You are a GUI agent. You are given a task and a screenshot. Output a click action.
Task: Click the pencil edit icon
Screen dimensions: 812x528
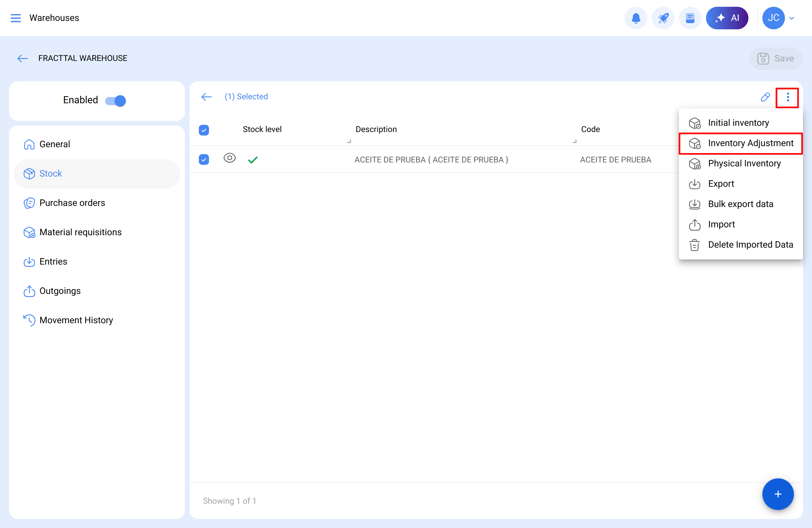click(x=765, y=97)
